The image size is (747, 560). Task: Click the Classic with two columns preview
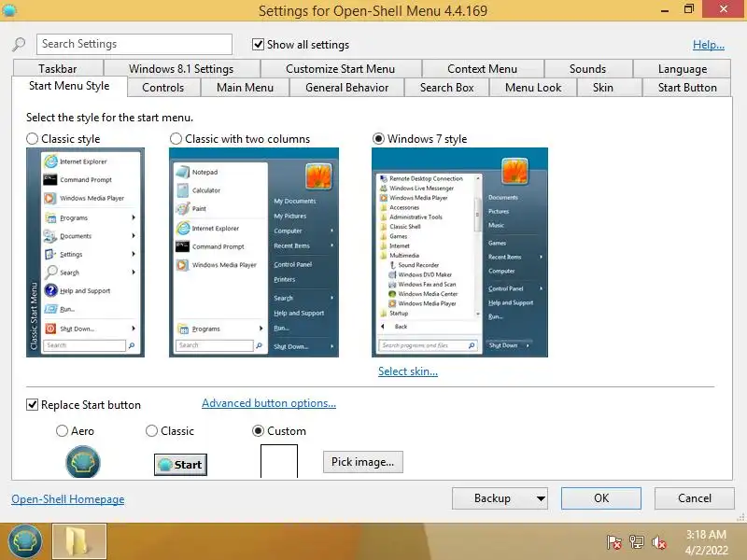pos(254,252)
